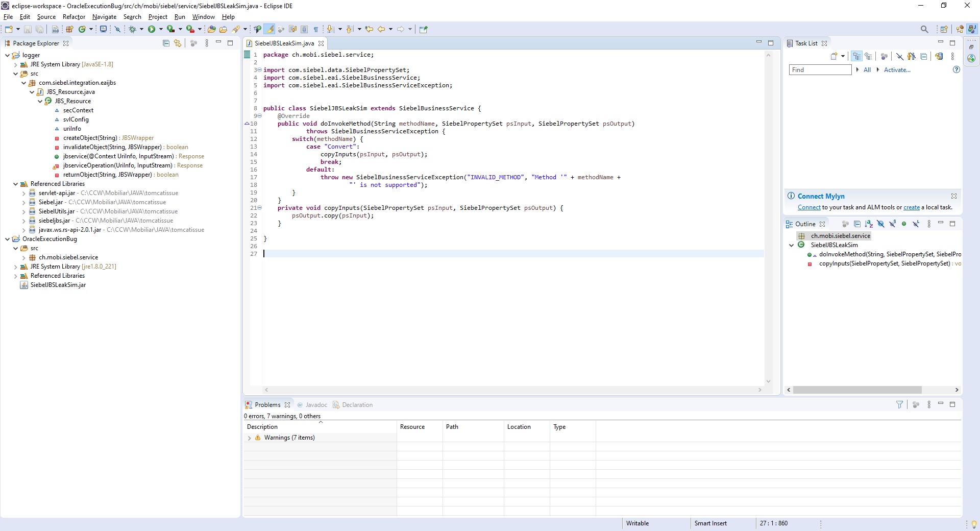Click Collapse All in Outline view
The width and height of the screenshot is (980, 531).
click(x=857, y=224)
